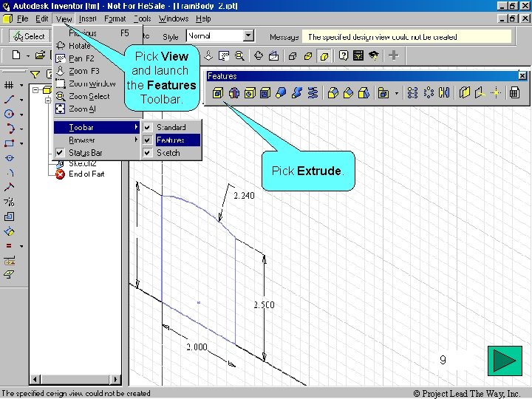Toggle the Standard toolbar checkbox
Screen dimensions: 532x399
[x=147, y=127]
